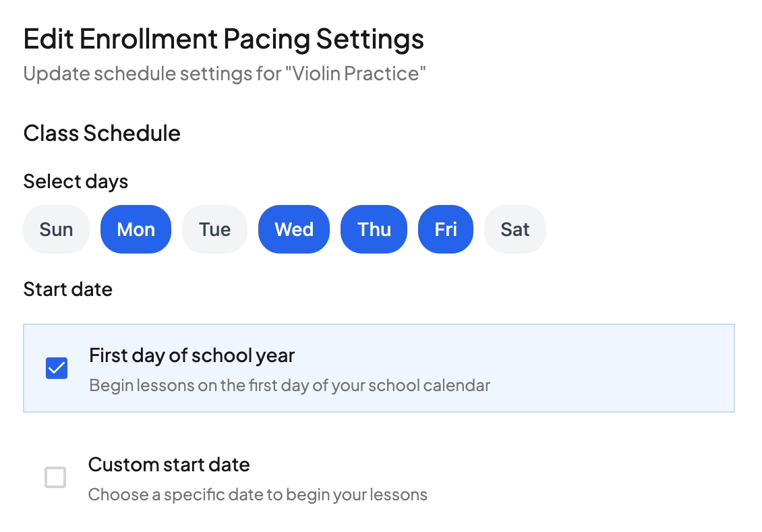Click the "Begin lessons on the first day" description
The height and width of the screenshot is (532, 762).
289,386
